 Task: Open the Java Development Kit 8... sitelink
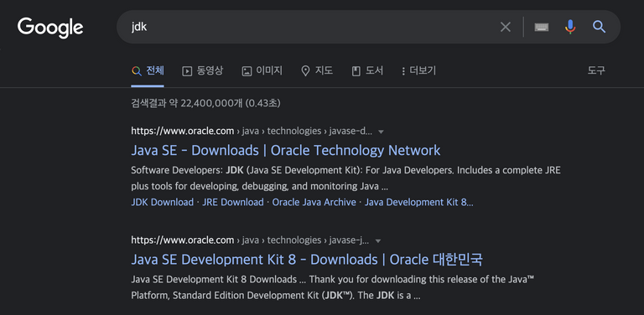click(419, 202)
